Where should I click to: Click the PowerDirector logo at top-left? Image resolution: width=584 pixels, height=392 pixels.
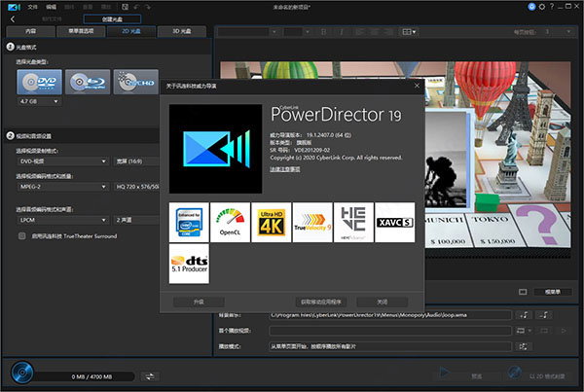click(14, 7)
